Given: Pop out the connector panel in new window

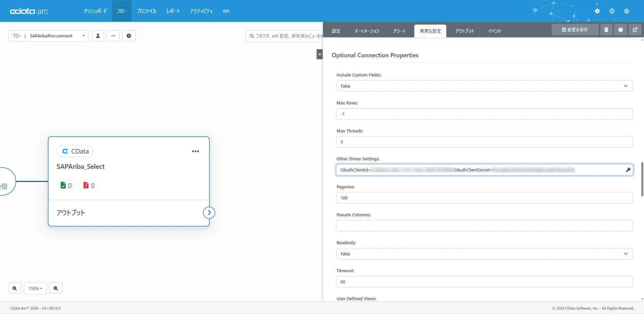Looking at the screenshot, I should [635, 30].
